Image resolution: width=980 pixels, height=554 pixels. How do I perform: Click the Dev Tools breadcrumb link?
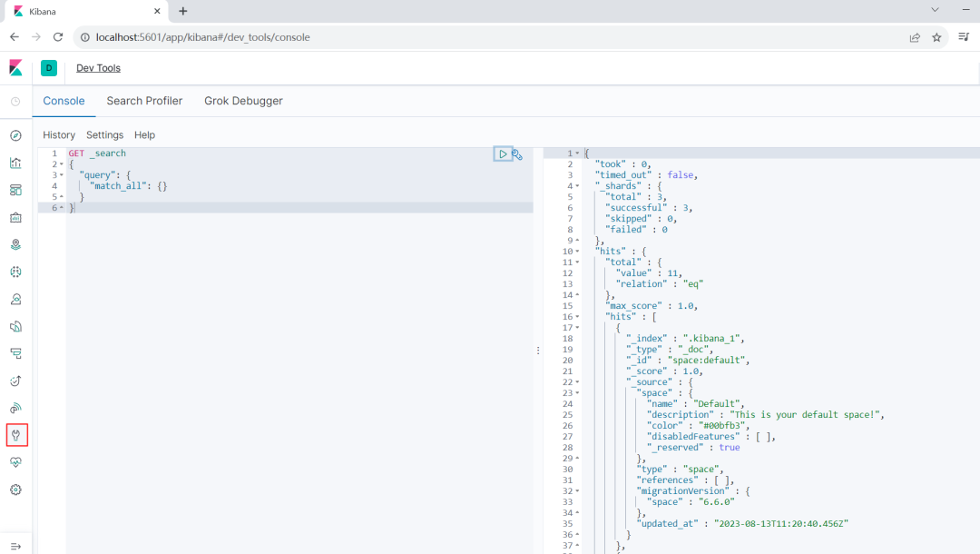pyautogui.click(x=98, y=68)
